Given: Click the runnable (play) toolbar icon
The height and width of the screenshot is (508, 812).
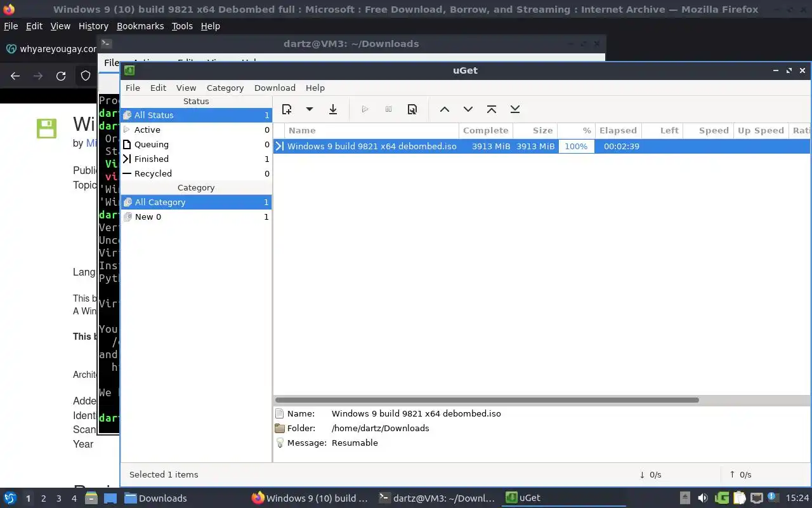Looking at the screenshot, I should (365, 109).
